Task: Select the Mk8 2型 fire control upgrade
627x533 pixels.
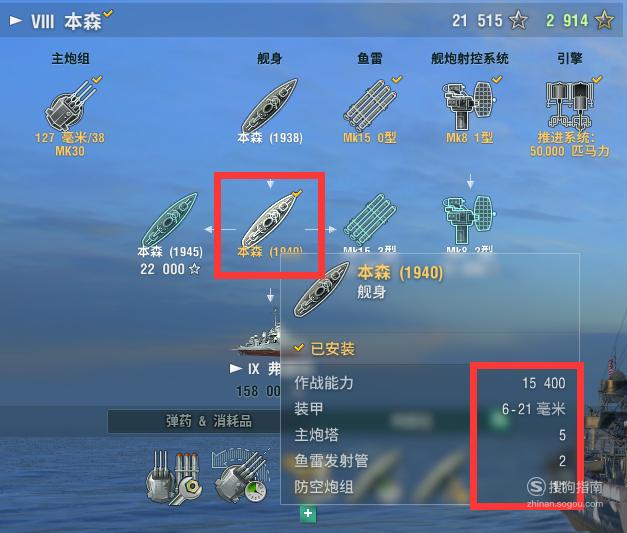Action: (x=469, y=220)
